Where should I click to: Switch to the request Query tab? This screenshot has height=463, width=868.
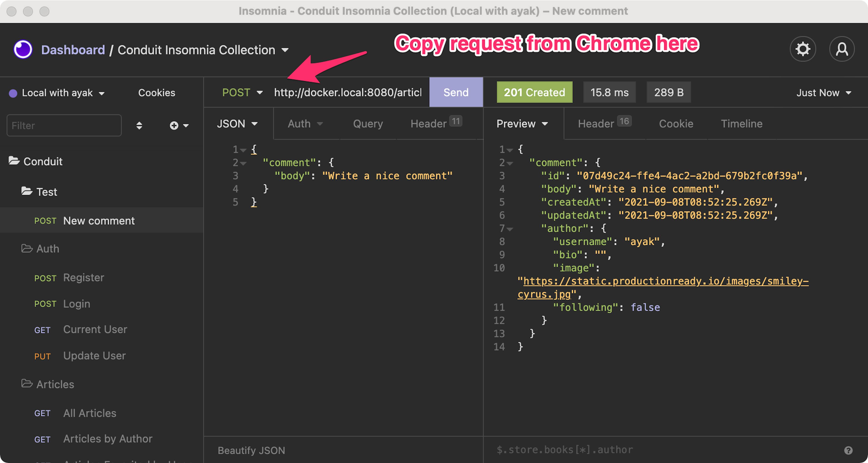point(368,124)
